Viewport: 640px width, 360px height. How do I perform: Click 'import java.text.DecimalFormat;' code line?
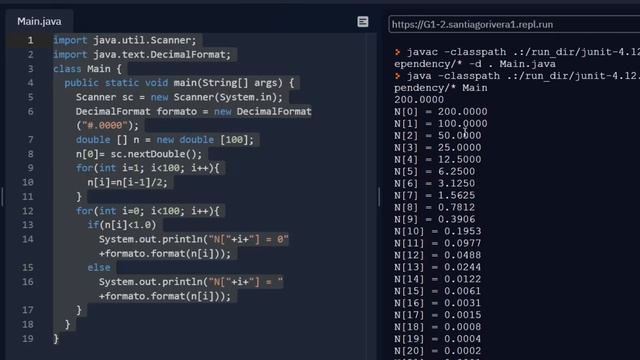click(x=142, y=55)
